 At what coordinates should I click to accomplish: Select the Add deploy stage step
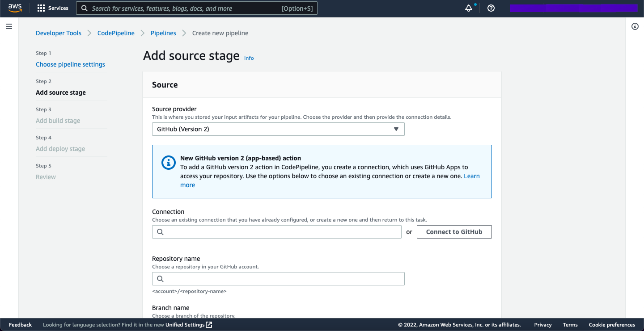pos(60,149)
